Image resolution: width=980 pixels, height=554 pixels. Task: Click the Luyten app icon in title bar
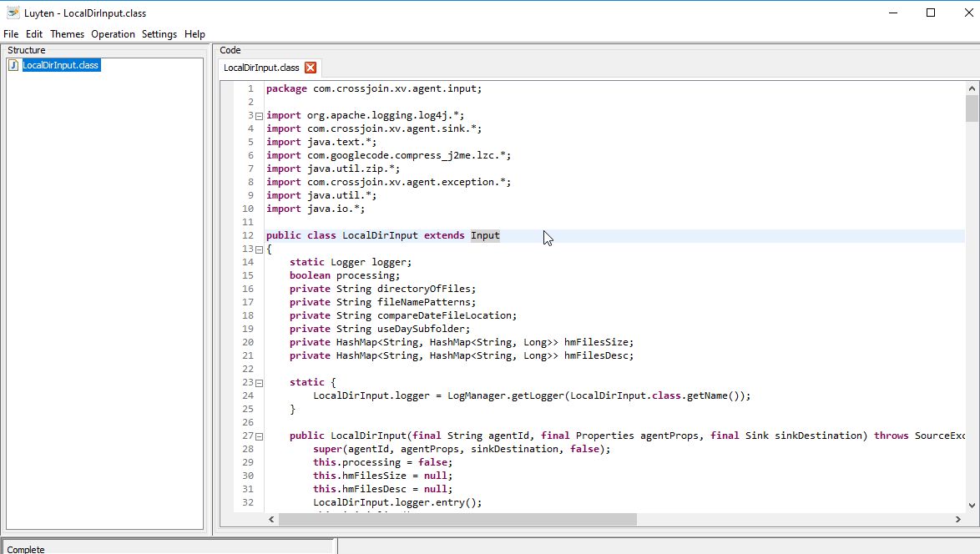point(13,13)
